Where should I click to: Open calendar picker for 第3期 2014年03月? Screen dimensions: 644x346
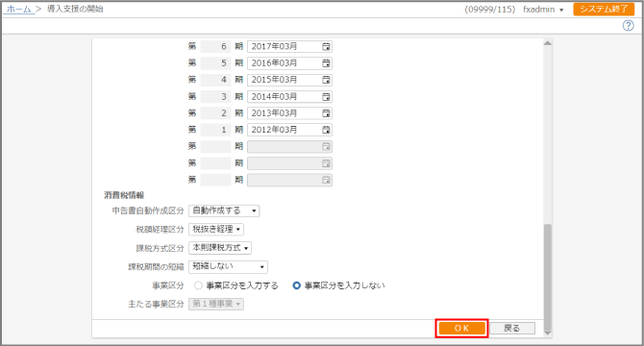click(x=326, y=97)
